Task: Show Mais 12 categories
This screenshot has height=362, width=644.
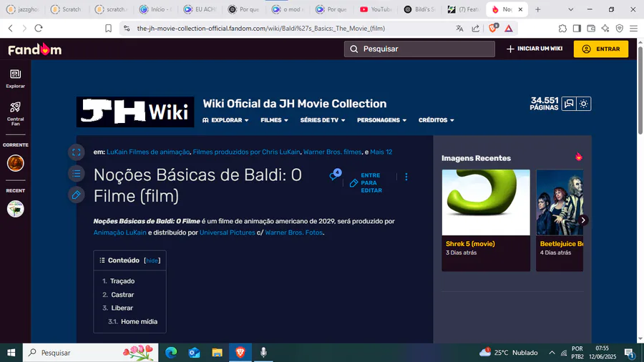Action: [381, 152]
